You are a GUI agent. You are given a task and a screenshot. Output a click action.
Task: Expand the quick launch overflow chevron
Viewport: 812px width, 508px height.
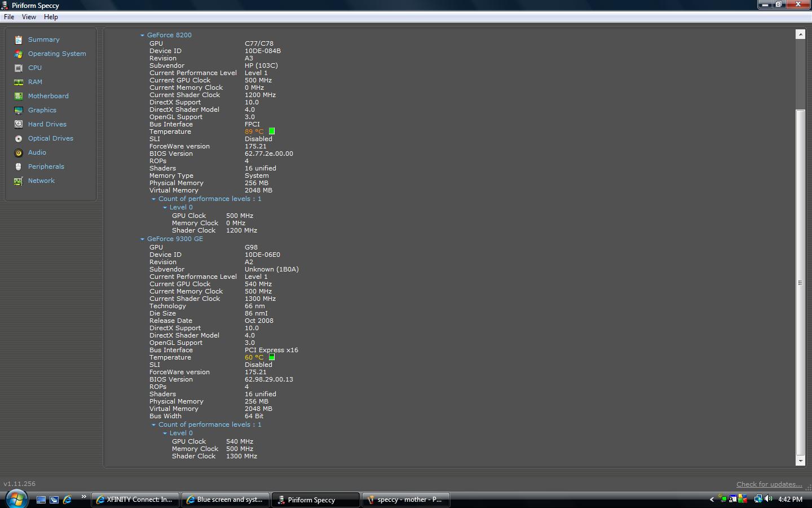pos(84,497)
